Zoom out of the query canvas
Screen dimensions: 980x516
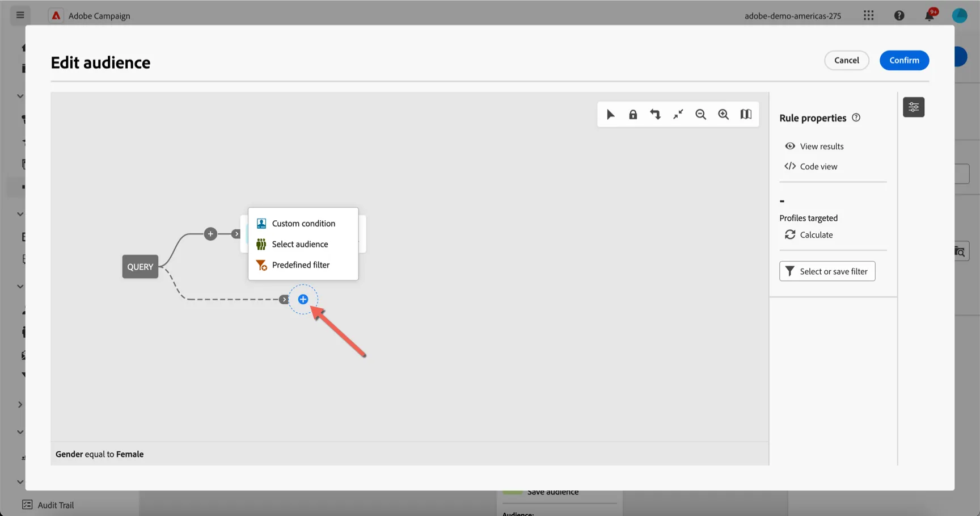pos(701,115)
